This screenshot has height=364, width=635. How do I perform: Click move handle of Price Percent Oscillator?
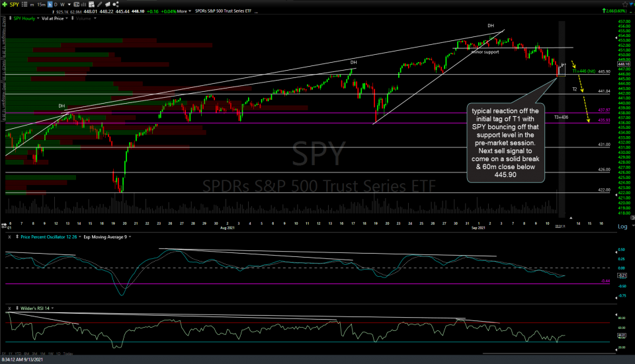(17, 237)
